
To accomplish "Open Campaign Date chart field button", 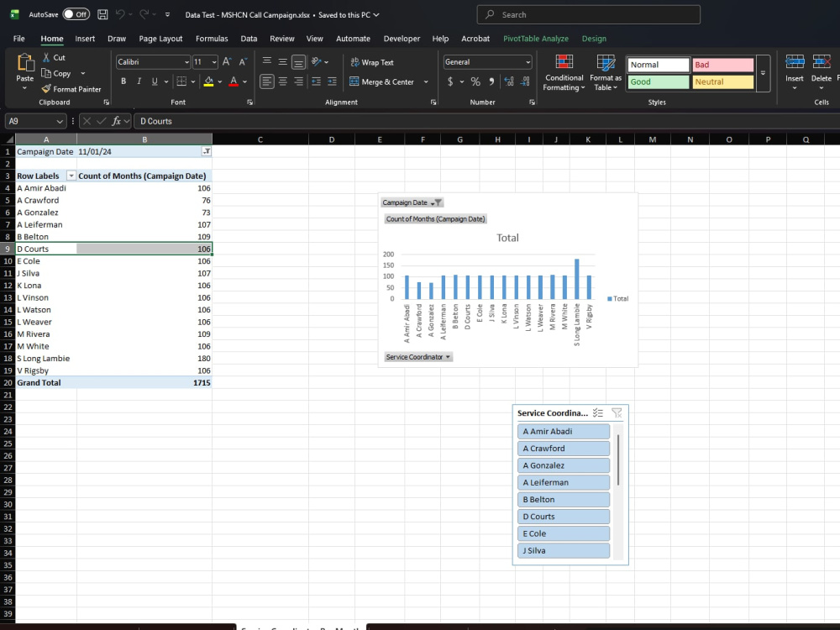I will [412, 202].
